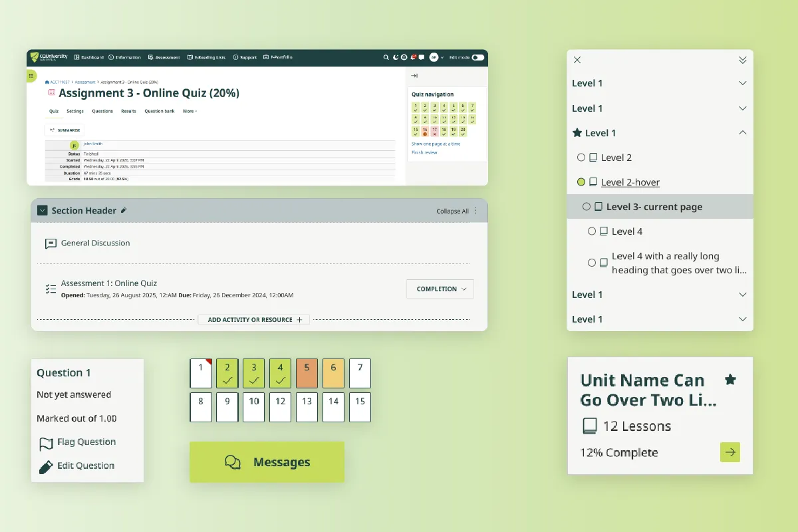Open notifications bell in top bar

(413, 57)
